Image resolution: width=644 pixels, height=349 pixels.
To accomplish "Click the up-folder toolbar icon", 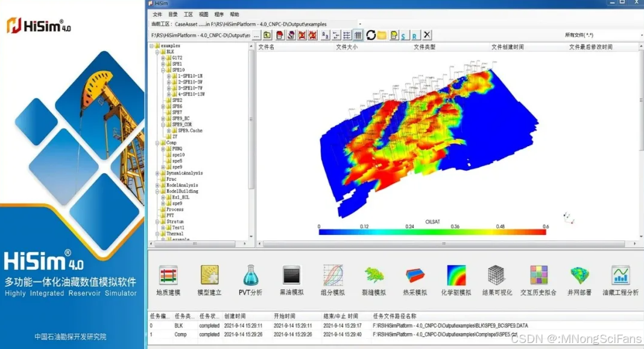I will 267,36.
